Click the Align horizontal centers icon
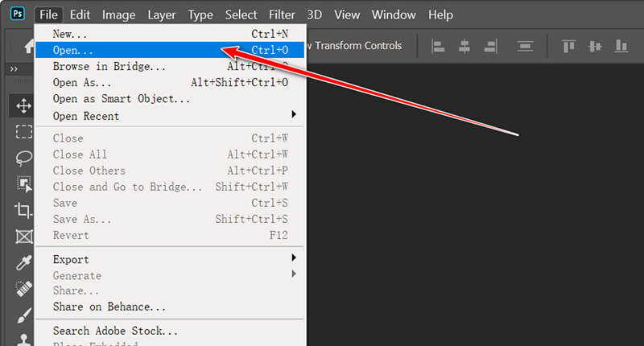 [x=464, y=46]
